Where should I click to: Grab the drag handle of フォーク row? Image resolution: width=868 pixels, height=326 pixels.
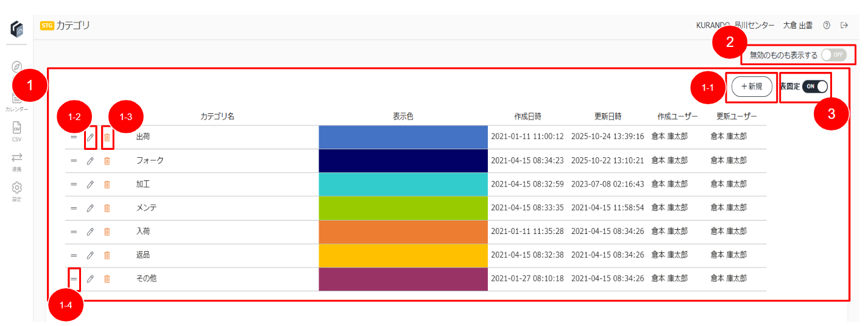(x=74, y=161)
